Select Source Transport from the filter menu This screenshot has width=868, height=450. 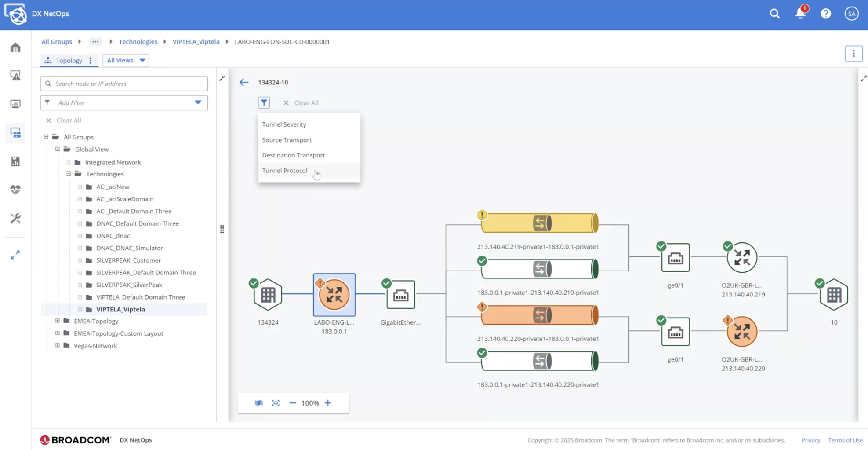pyautogui.click(x=287, y=140)
